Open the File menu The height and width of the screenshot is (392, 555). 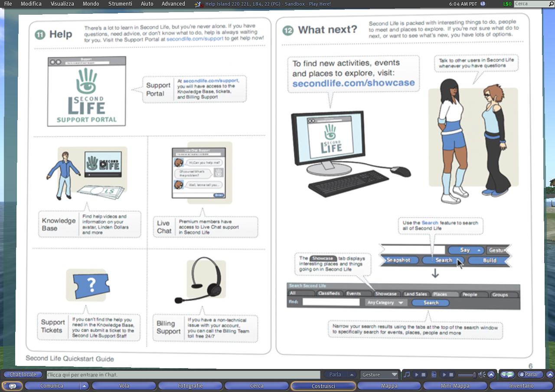pos(8,4)
